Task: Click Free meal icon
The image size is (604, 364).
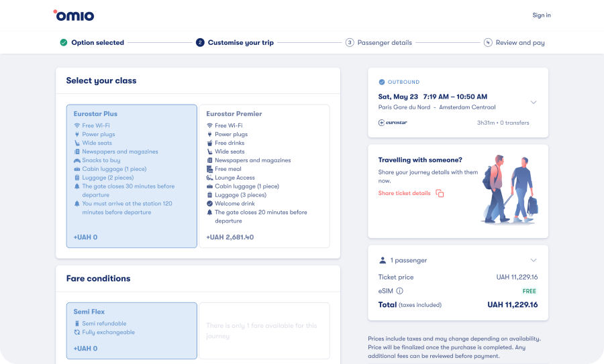Action: click(209, 169)
